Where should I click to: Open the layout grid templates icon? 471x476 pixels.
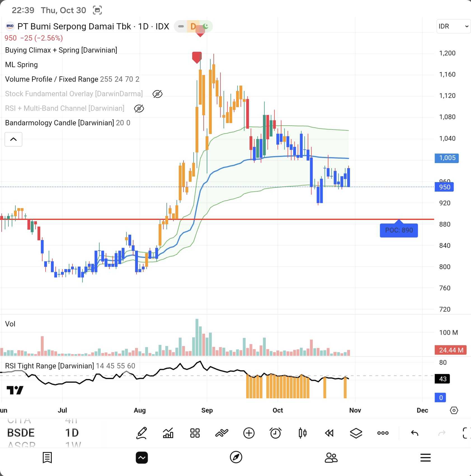tap(195, 433)
